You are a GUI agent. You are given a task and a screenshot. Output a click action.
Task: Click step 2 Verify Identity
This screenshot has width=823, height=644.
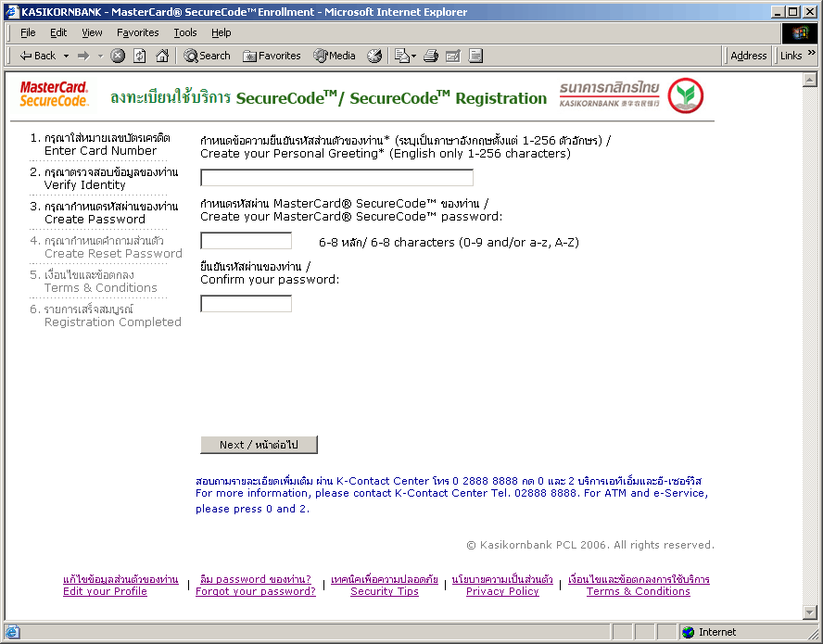pos(104,179)
